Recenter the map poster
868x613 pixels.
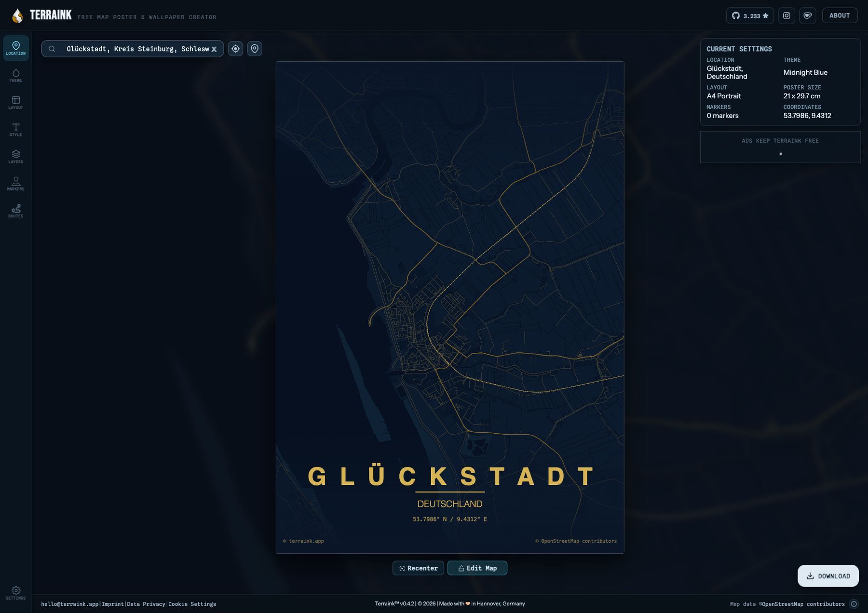(x=418, y=568)
